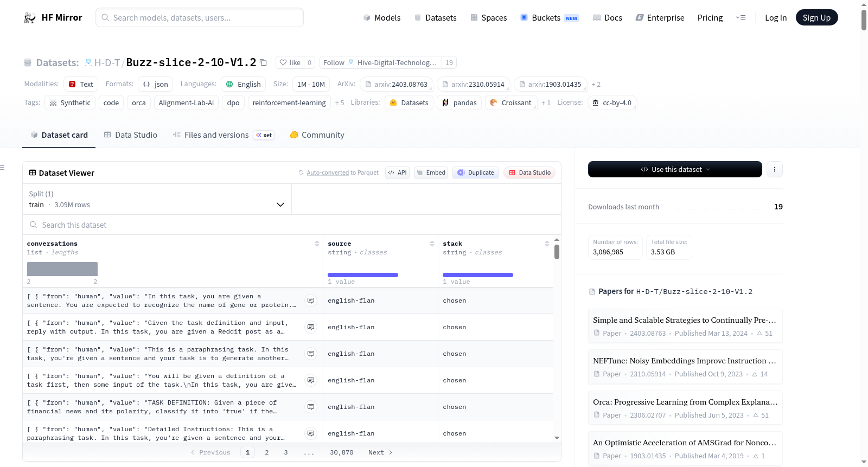868x467 pixels.
Task: Open the Orca Progressive Learning paper card
Action: [685, 408]
